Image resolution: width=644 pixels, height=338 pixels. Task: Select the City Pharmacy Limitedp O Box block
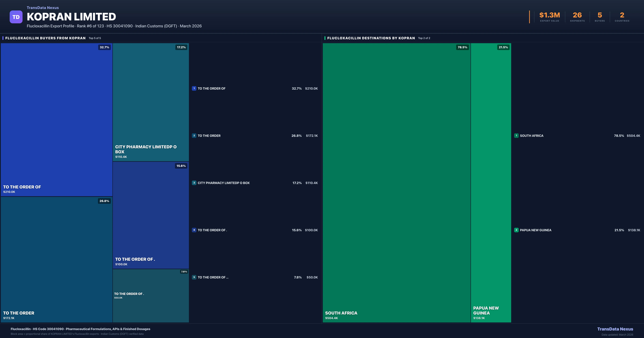click(x=151, y=102)
